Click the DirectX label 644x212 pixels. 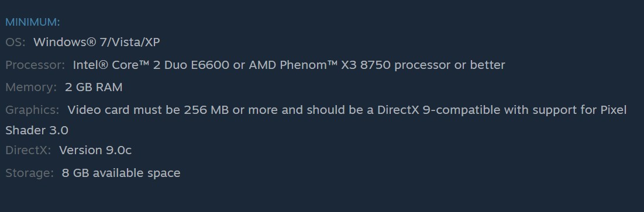(28, 150)
